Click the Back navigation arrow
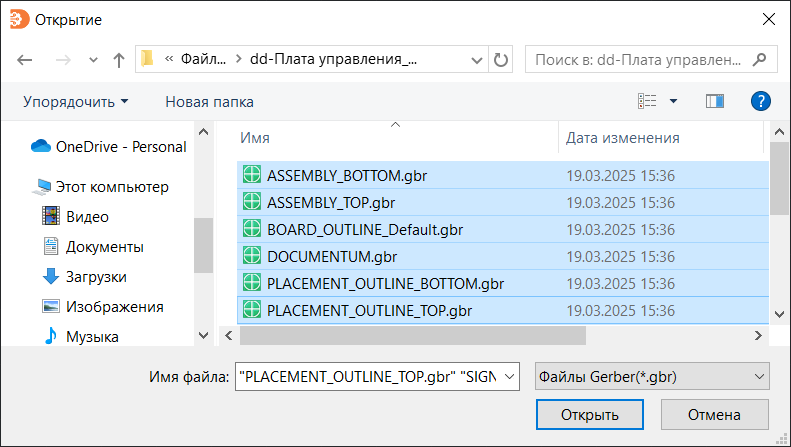791x447 pixels. [26, 60]
